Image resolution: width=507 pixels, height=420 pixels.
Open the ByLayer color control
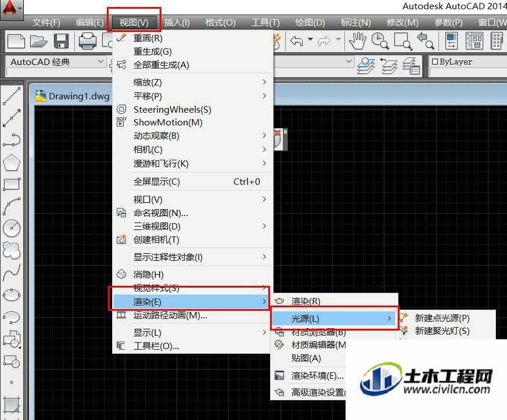pos(468,62)
